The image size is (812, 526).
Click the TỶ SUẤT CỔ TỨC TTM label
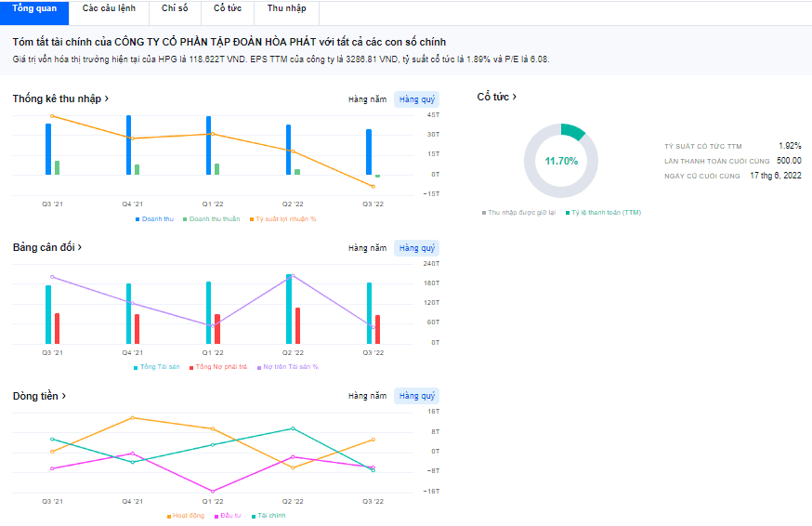pos(702,147)
